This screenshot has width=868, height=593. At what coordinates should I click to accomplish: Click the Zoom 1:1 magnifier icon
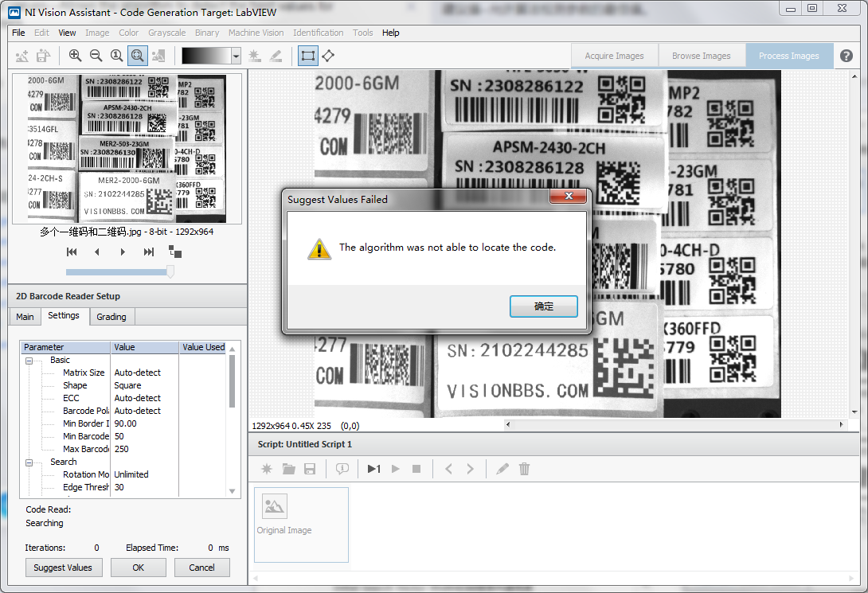tap(116, 55)
